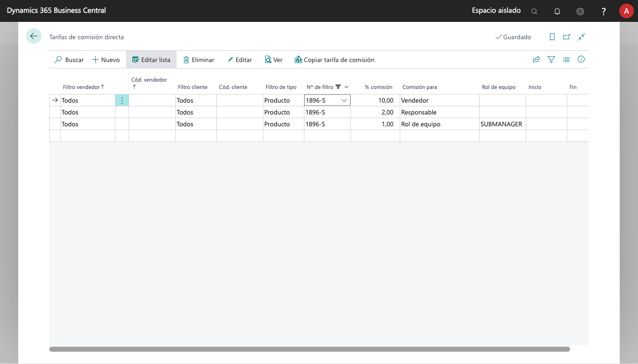This screenshot has height=364, width=638.
Task: Select 2,00 commission cell
Action: (375, 112)
